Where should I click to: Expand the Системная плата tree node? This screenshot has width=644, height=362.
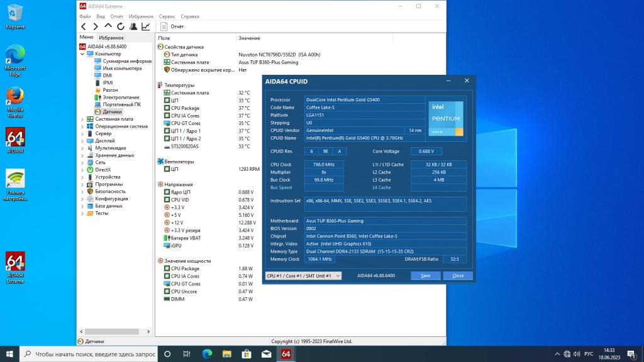(82, 119)
